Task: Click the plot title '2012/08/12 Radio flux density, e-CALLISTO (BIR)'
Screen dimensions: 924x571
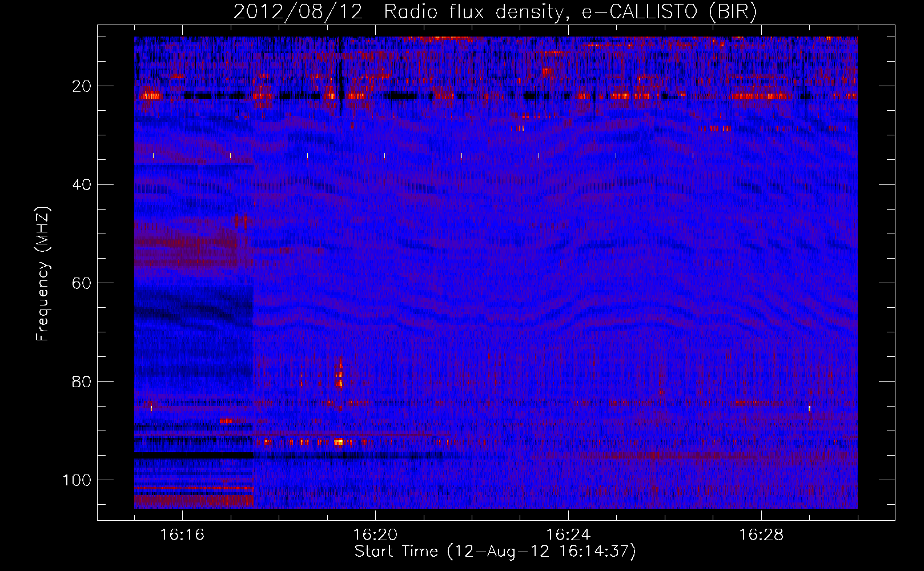Action: [495, 11]
